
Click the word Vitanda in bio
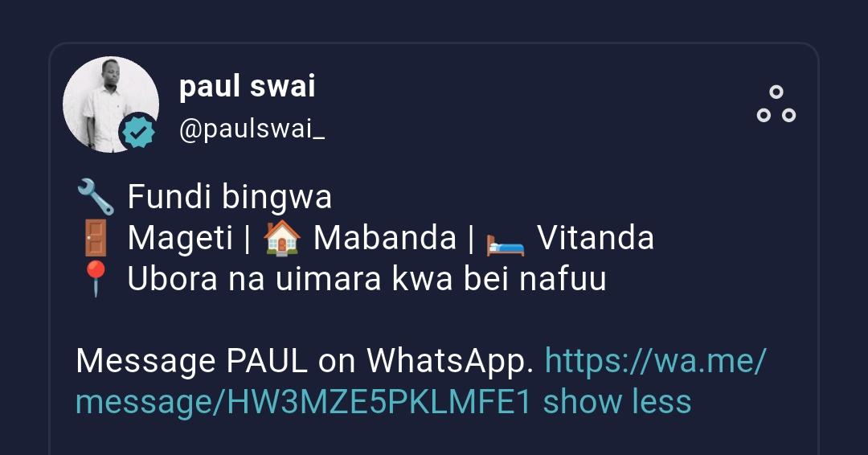(596, 238)
